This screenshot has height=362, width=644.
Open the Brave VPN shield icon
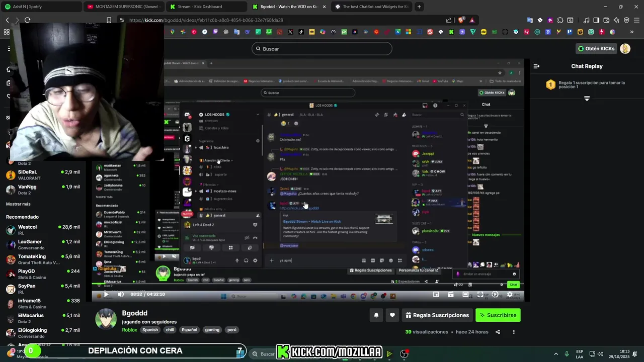coord(626,20)
